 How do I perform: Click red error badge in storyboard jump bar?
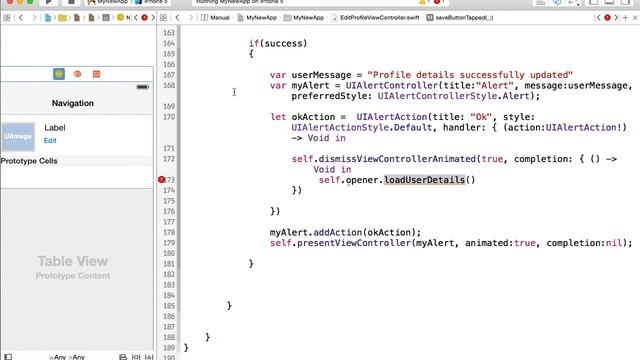click(x=144, y=18)
